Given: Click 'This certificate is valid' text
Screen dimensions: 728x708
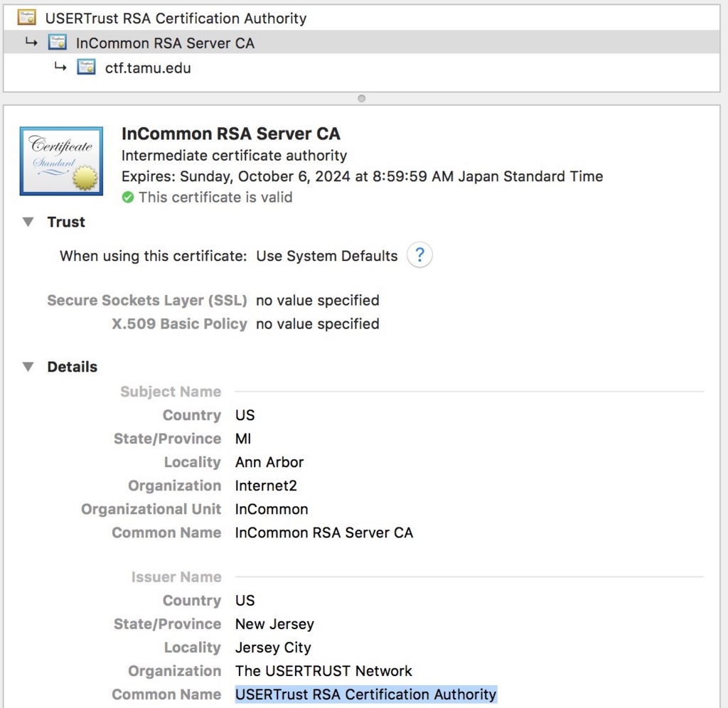Looking at the screenshot, I should [215, 198].
